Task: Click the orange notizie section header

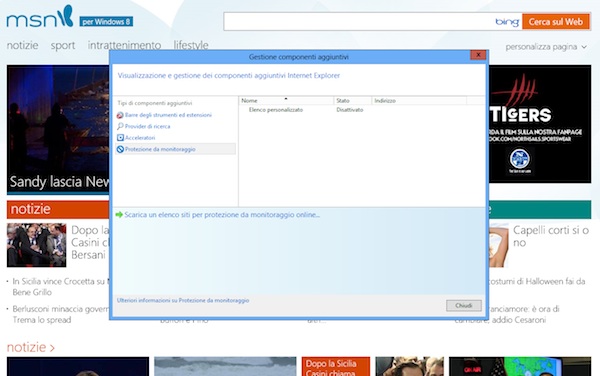Action: [58, 209]
